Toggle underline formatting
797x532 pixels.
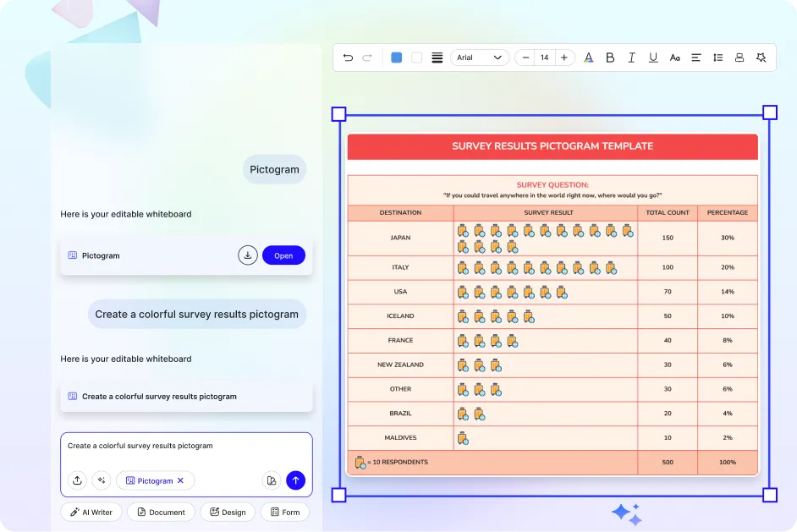point(653,58)
